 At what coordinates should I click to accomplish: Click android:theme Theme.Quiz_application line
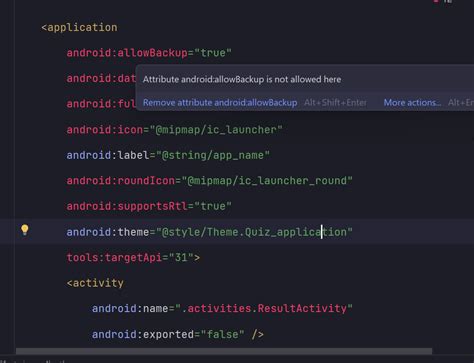[x=209, y=232]
